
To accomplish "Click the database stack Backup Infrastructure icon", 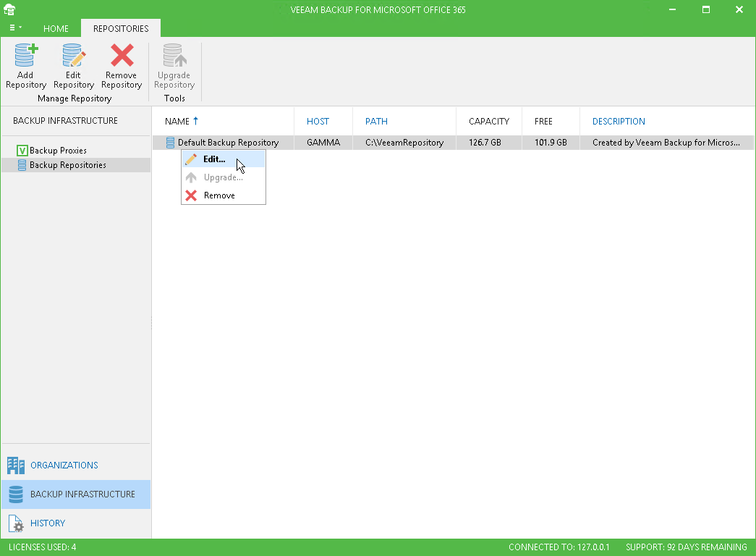I will coord(16,494).
